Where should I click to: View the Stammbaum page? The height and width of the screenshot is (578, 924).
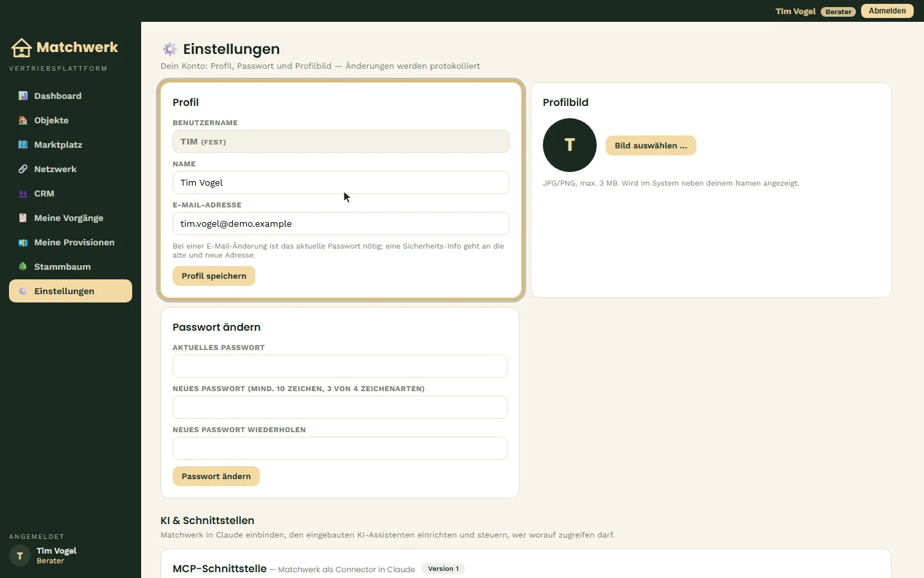pyautogui.click(x=71, y=267)
